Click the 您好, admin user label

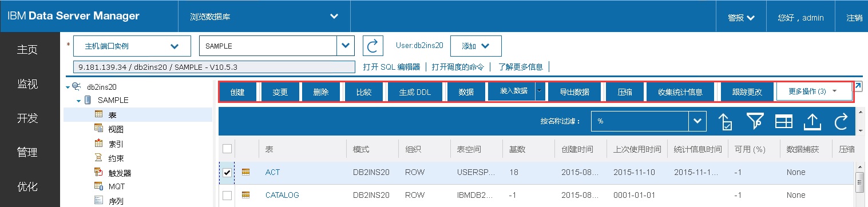pyautogui.click(x=800, y=17)
